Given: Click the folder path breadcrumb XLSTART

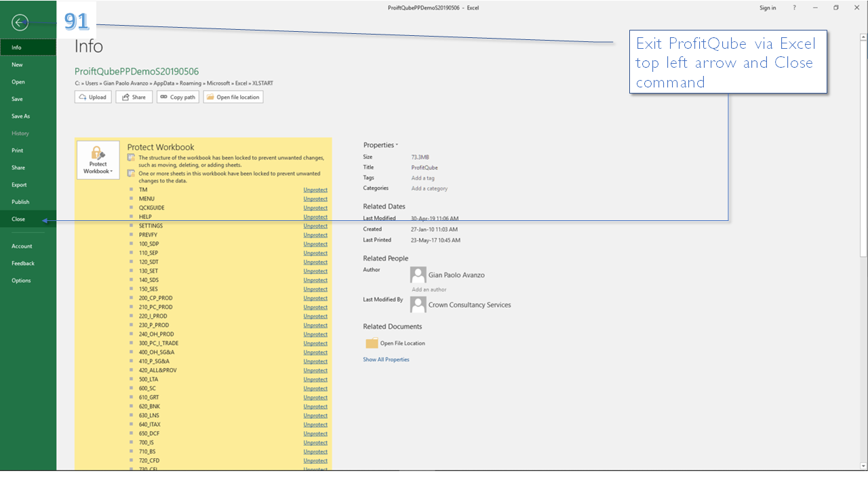Looking at the screenshot, I should [x=262, y=83].
